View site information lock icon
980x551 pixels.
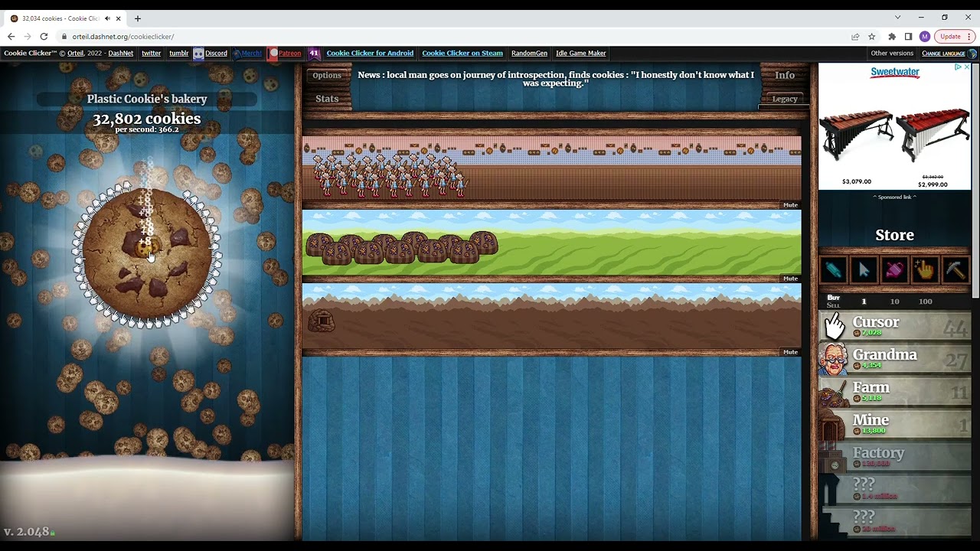64,36
